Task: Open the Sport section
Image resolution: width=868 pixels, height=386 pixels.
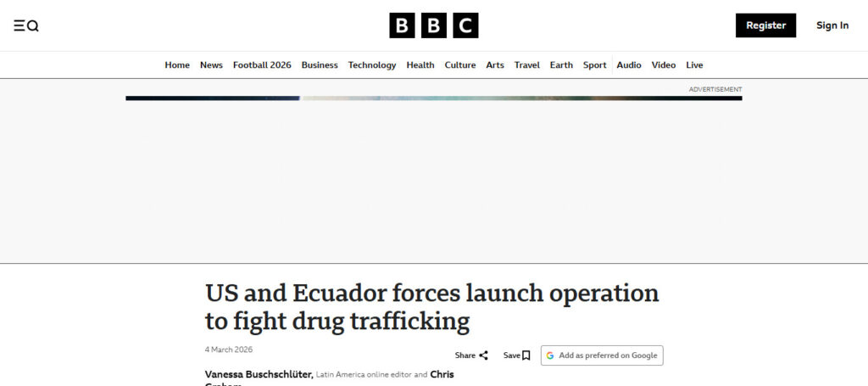Action: coord(594,64)
